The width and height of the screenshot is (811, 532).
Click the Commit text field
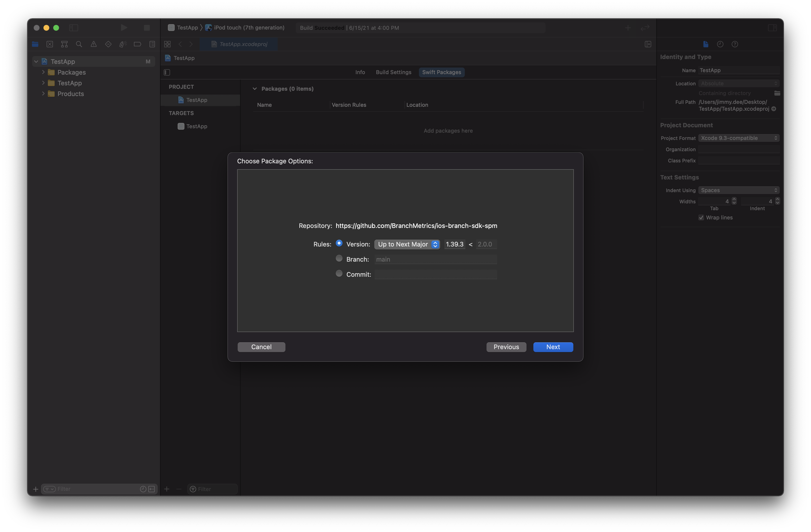click(436, 275)
